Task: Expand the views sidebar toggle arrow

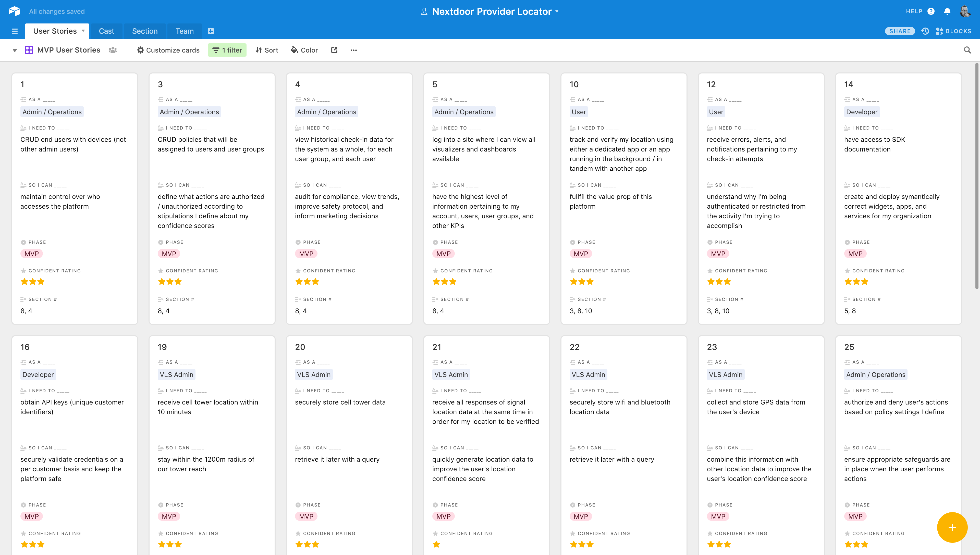Action: [15, 50]
